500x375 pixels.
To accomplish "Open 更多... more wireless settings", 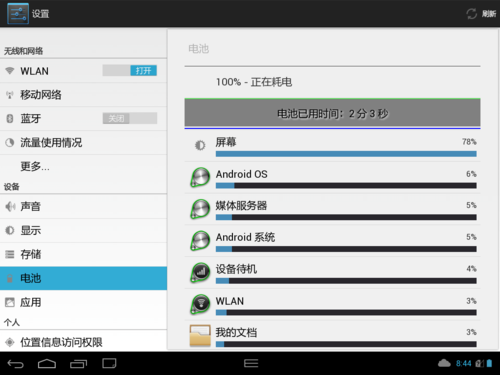I will (83, 166).
